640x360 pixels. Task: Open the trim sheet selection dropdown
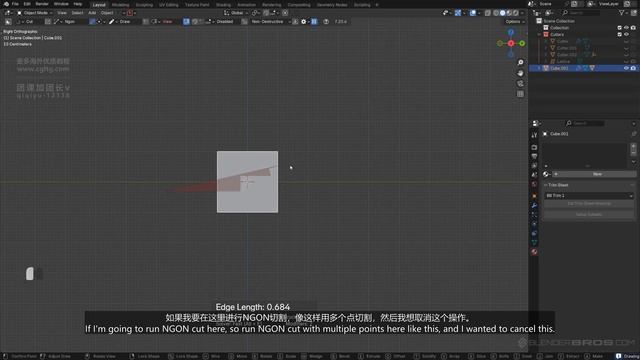589,196
